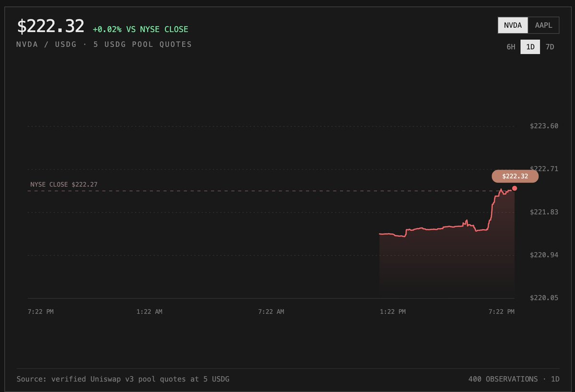
Task: Click the $222.32 price tooltip badge
Action: coord(515,176)
